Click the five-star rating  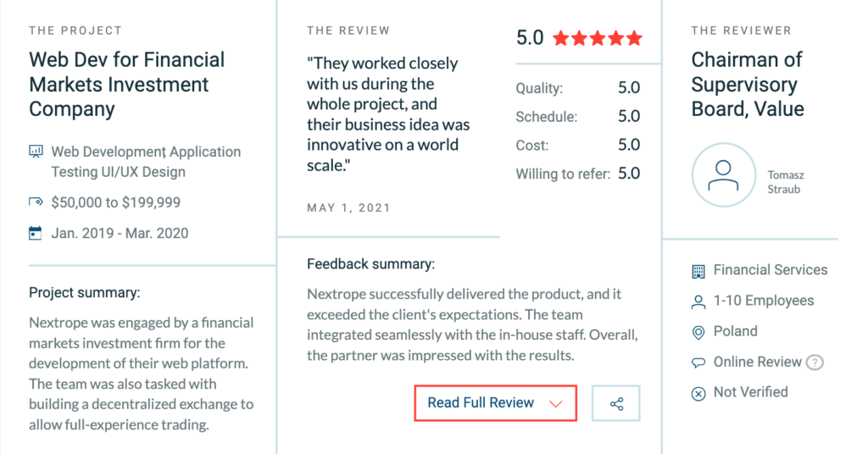pos(598,38)
